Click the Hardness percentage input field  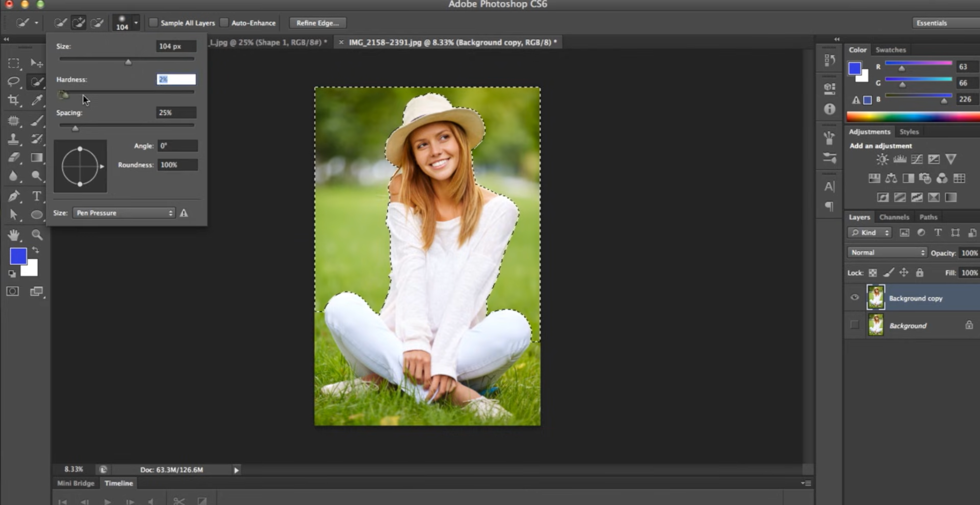click(176, 79)
